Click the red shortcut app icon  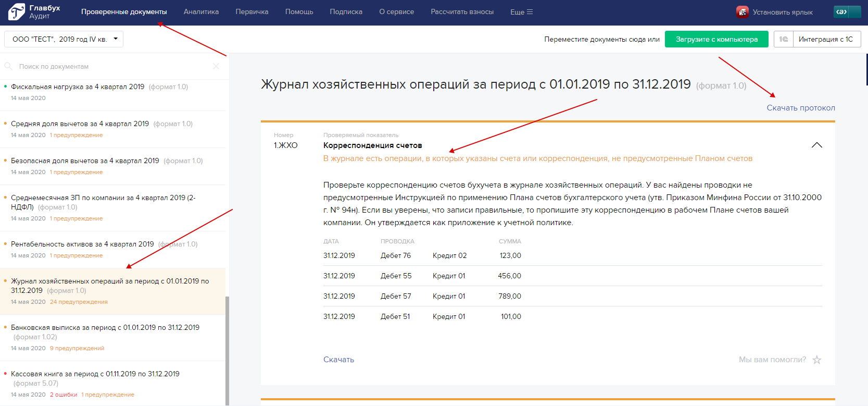coord(742,12)
